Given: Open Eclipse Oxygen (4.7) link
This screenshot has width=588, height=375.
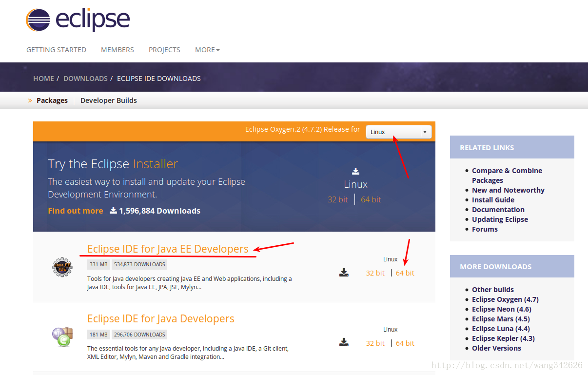Looking at the screenshot, I should (505, 299).
